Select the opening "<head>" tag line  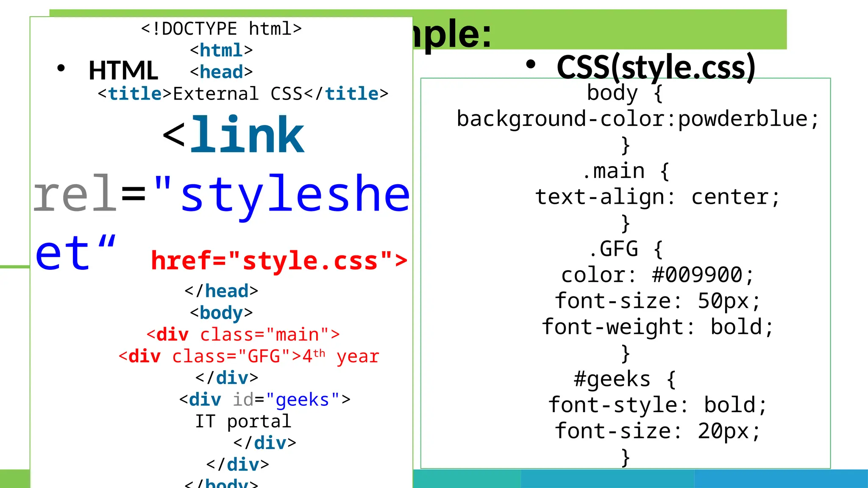(221, 72)
